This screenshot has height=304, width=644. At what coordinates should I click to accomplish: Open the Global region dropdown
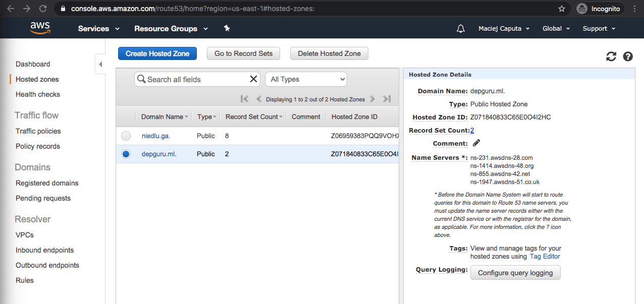click(556, 29)
